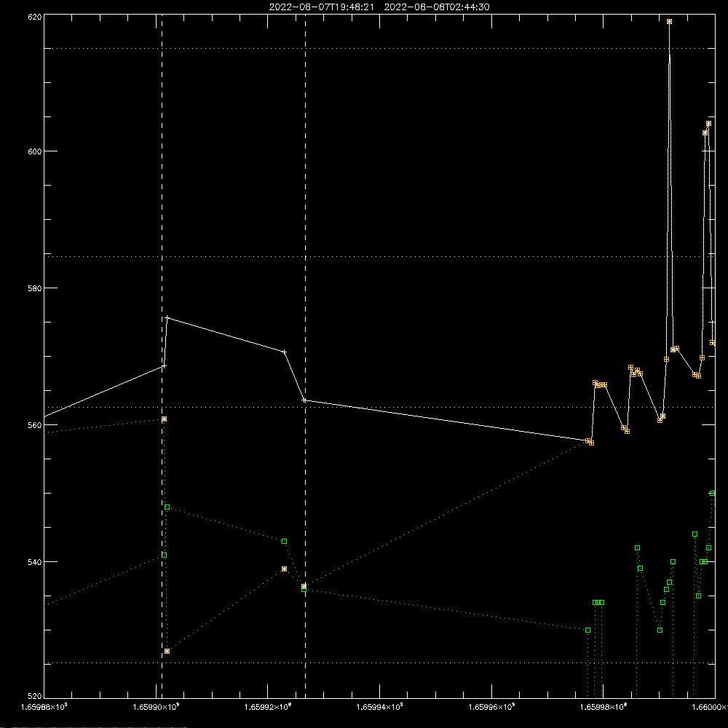This screenshot has height=728, width=728.
Task: Click the y-axis label 520
Action: click(35, 696)
